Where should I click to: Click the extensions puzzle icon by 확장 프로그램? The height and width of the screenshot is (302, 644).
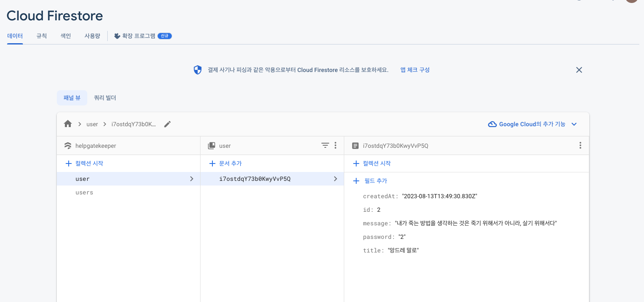[x=117, y=36]
